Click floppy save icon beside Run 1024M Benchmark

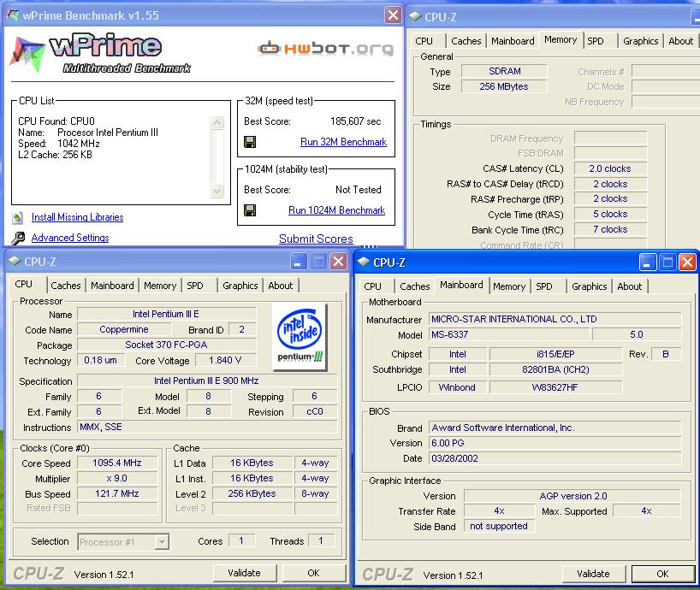tap(250, 210)
